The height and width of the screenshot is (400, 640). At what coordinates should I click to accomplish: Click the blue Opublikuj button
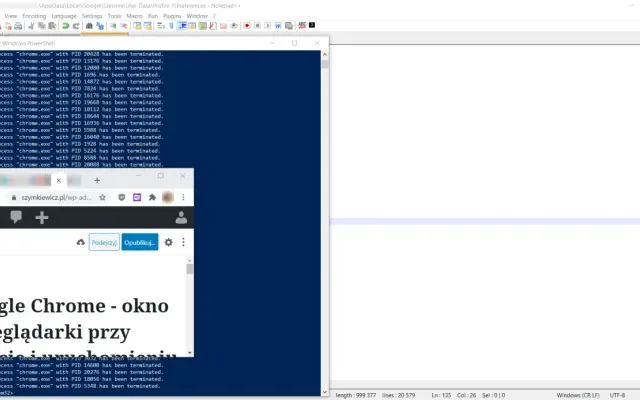coord(140,242)
